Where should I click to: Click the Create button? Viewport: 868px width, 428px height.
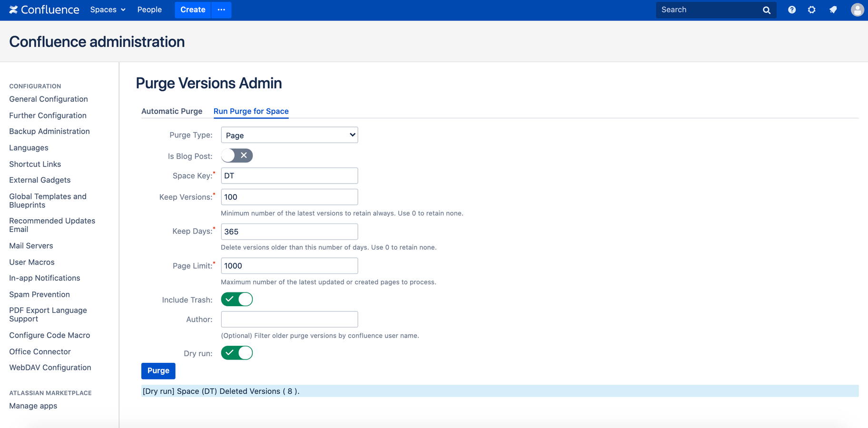click(x=193, y=10)
